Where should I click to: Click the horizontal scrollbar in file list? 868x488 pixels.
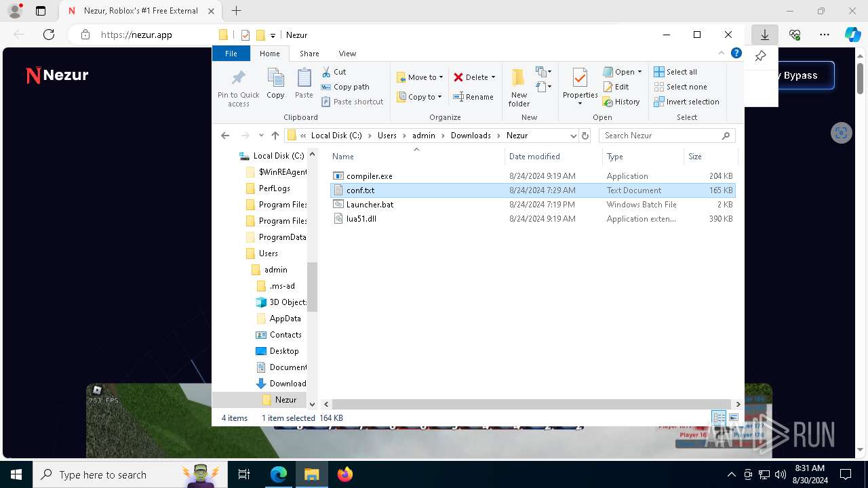[532, 404]
